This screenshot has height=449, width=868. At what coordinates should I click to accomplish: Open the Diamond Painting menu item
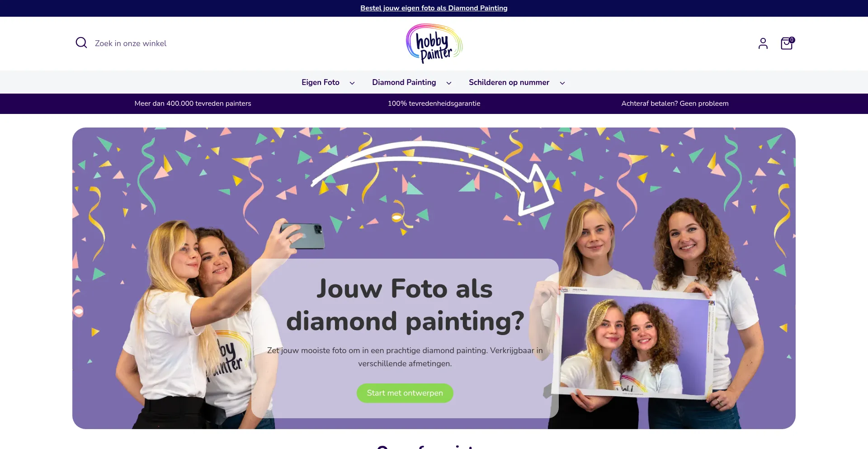[x=404, y=82]
